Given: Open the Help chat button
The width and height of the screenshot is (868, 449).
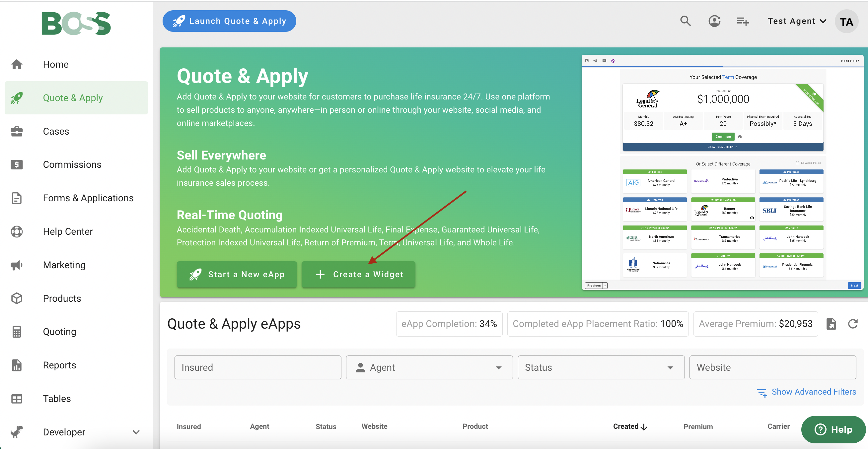Looking at the screenshot, I should tap(833, 429).
